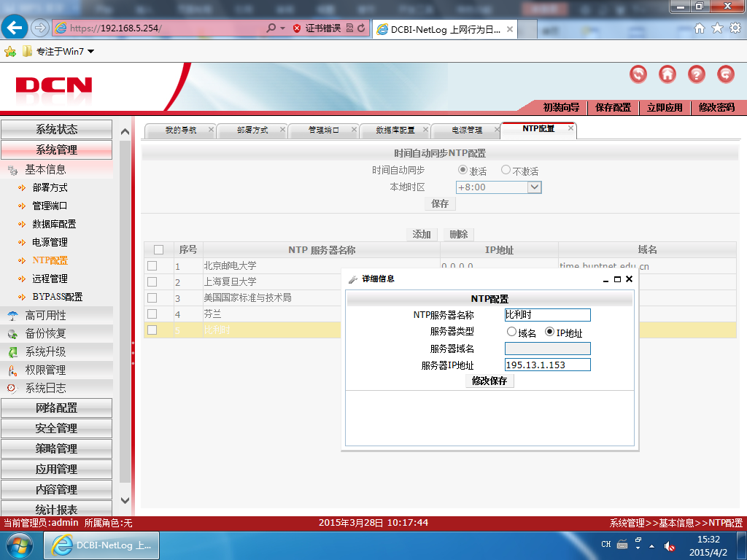Click the browser forward arrow button

pos(40,28)
